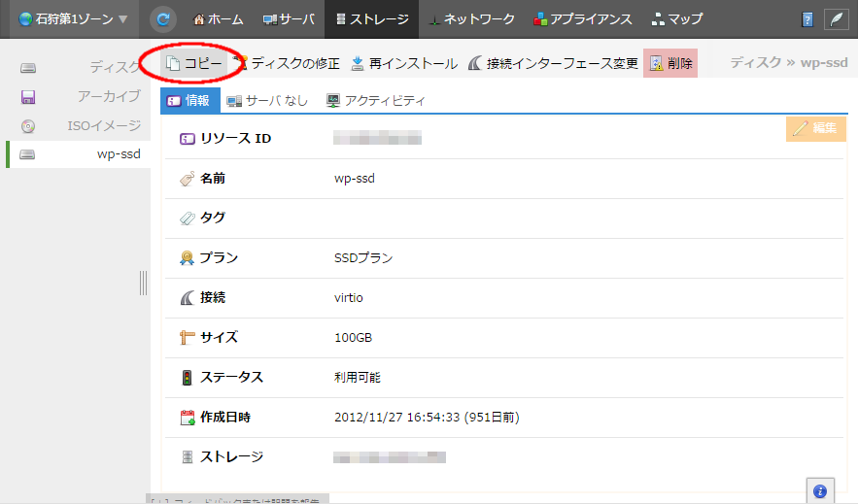The image size is (858, 504).
Task: Click the refresh icon in top bar
Action: pyautogui.click(x=163, y=19)
